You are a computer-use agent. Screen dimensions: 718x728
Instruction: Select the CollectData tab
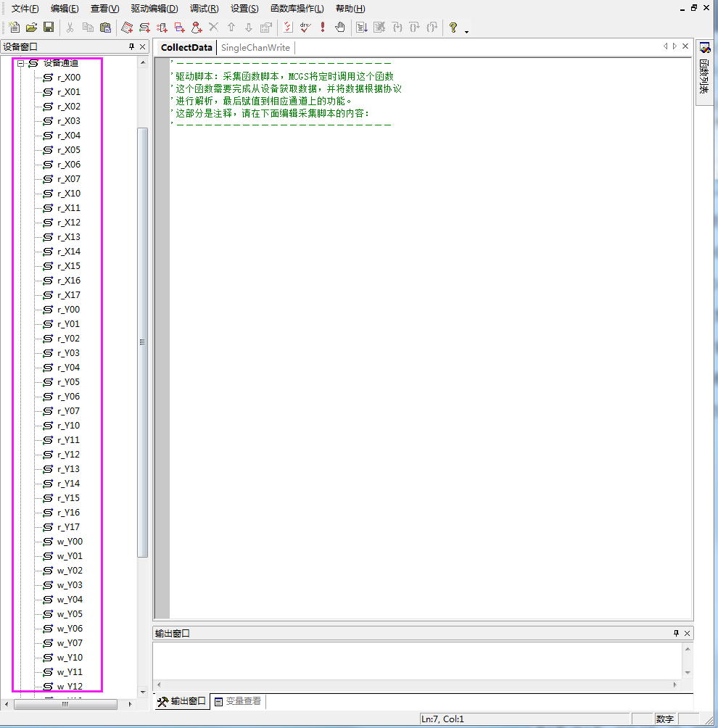point(186,47)
